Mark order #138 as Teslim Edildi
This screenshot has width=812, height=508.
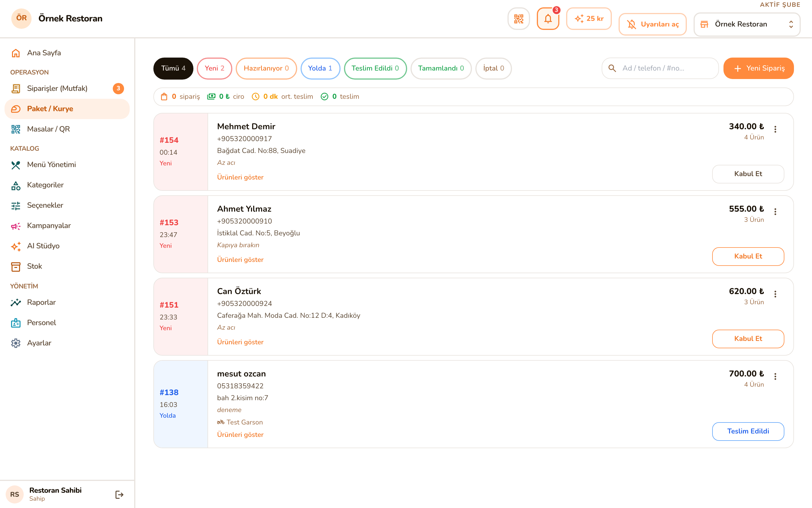748,431
